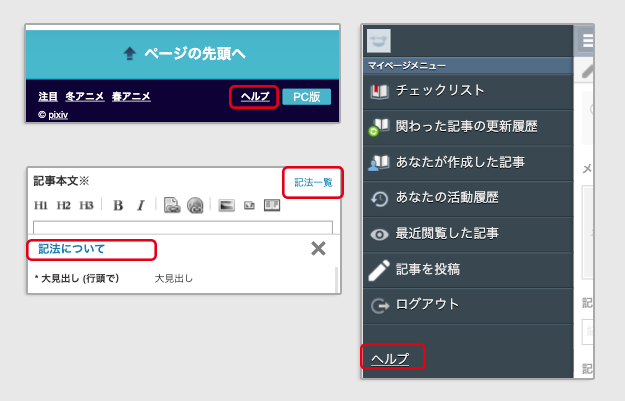Toggle italic formatting in editor
625x401 pixels.
coord(141,205)
